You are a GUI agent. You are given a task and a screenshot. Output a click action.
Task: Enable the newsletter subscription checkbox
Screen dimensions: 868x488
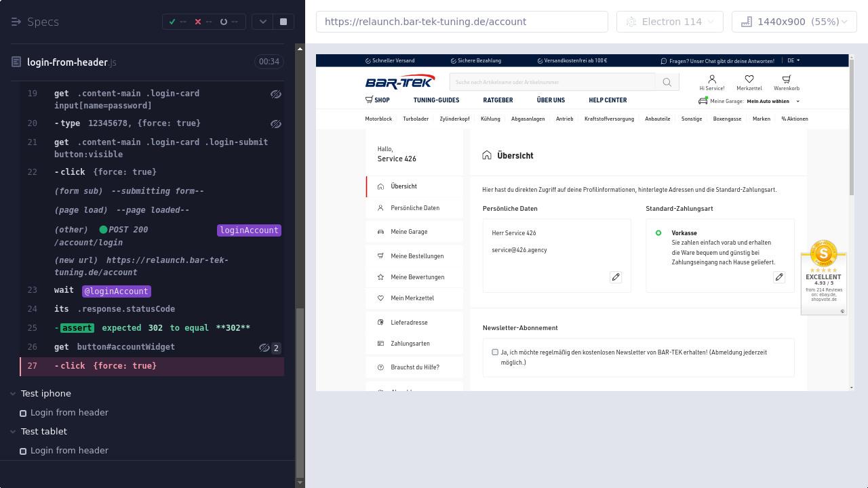[x=495, y=352]
